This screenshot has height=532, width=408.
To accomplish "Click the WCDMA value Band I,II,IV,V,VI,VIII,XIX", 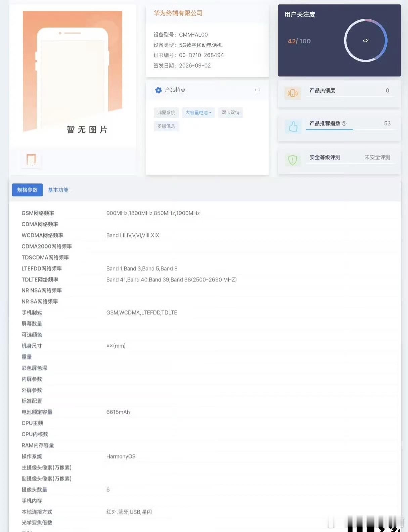I will [133, 235].
